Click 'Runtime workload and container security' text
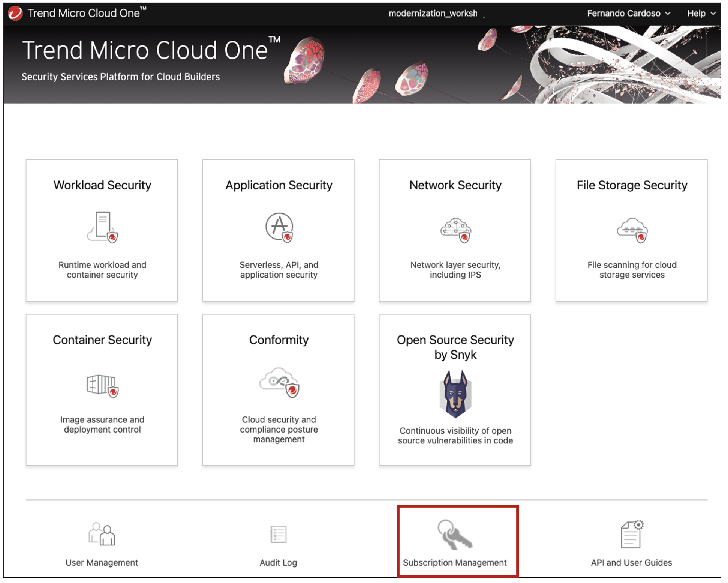The image size is (728, 583). (102, 270)
